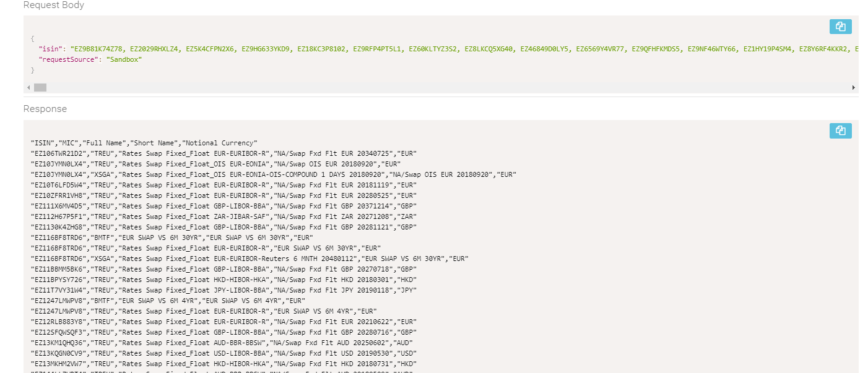Click the XSGA row for EZ116BF8TRD6
The width and height of the screenshot is (868, 373).
(250, 259)
